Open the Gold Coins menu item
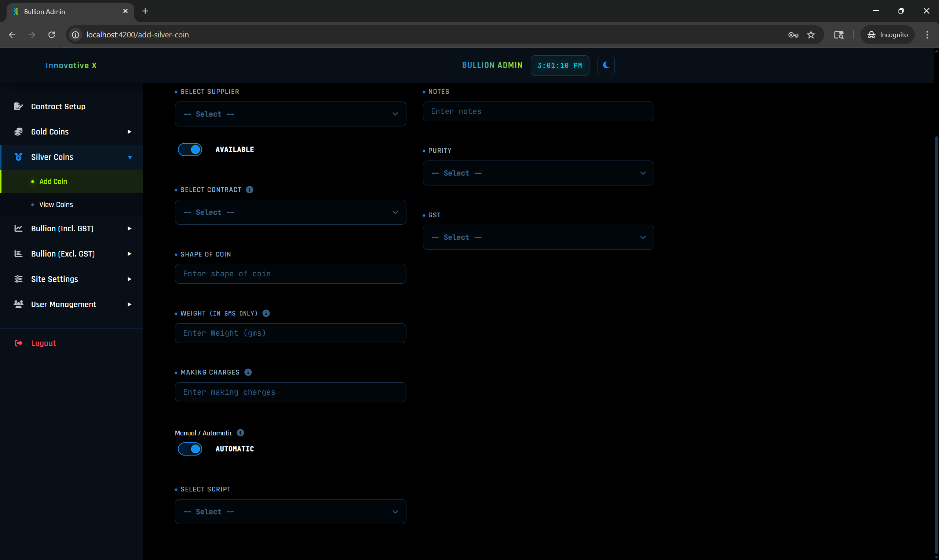The image size is (939, 560). pyautogui.click(x=72, y=132)
